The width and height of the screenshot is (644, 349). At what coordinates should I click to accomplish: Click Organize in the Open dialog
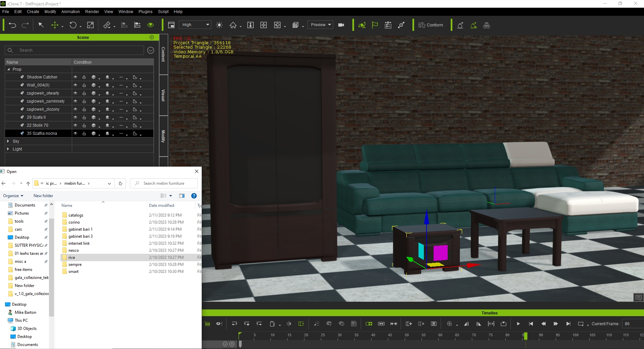pos(13,196)
